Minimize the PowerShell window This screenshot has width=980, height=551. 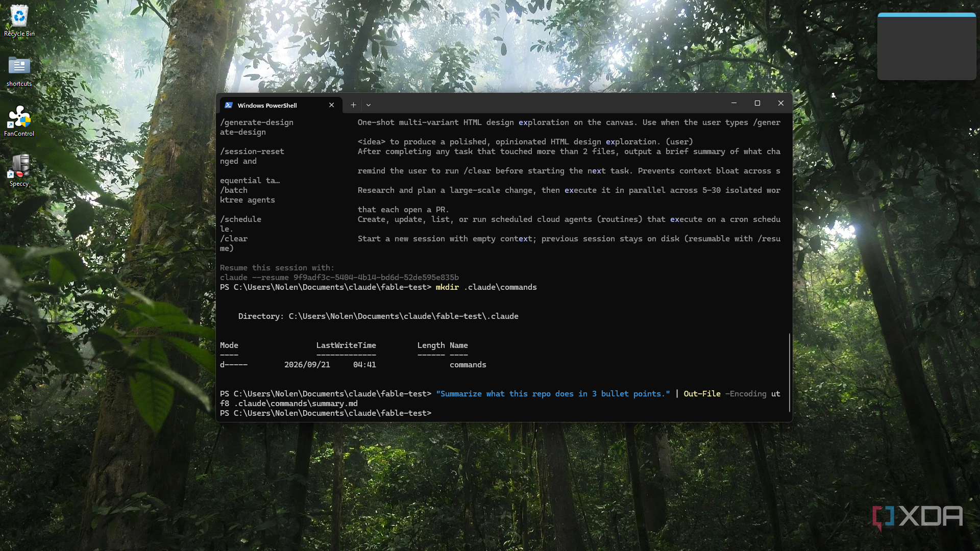coord(734,103)
